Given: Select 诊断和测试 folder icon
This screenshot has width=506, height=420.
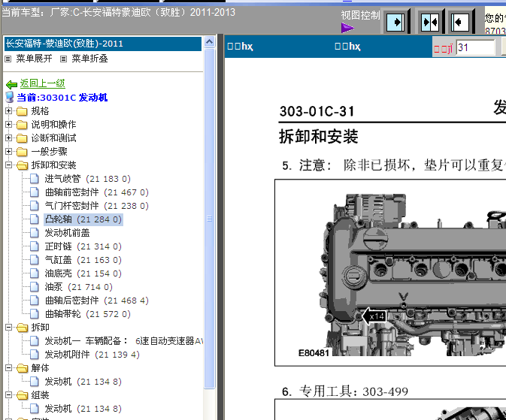Looking at the screenshot, I should point(22,138).
